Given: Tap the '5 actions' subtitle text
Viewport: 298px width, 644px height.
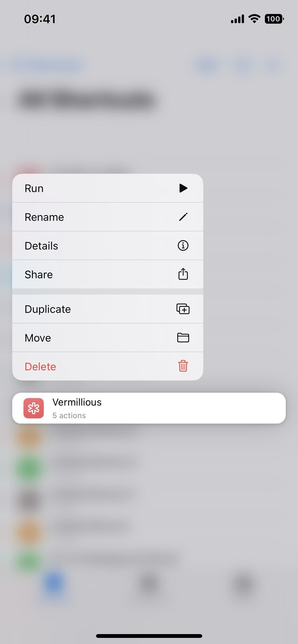Looking at the screenshot, I should pos(69,416).
